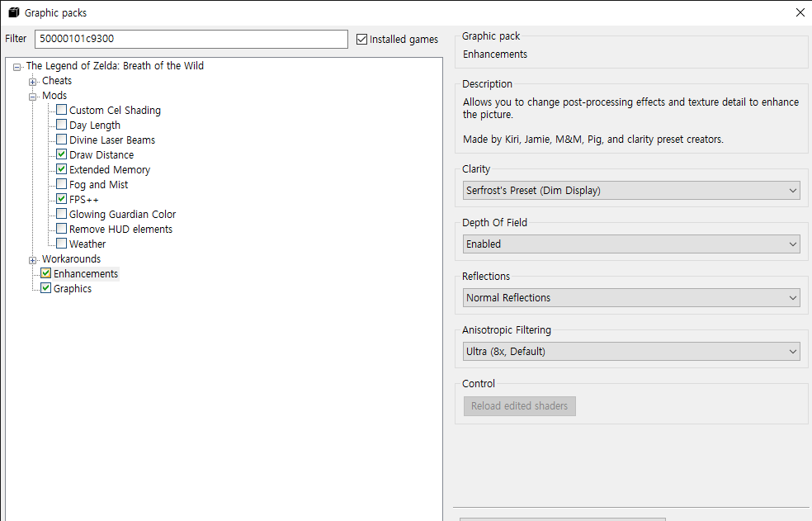Select The Legend of Zelda root label
Screen dimensions: 812x521
coord(115,66)
